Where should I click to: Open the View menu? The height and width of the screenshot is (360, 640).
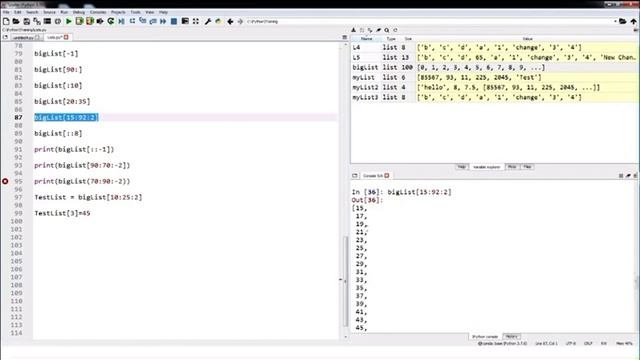[150, 12]
